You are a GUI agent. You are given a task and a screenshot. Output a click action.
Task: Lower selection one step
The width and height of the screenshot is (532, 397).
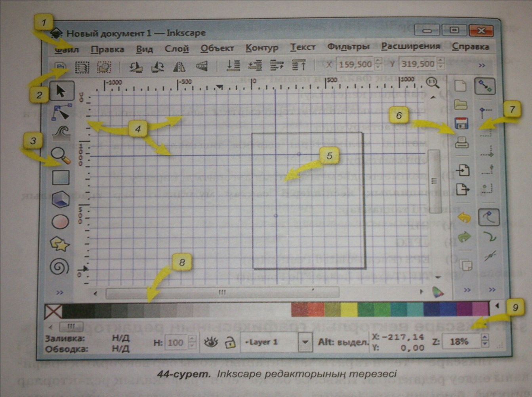[255, 65]
